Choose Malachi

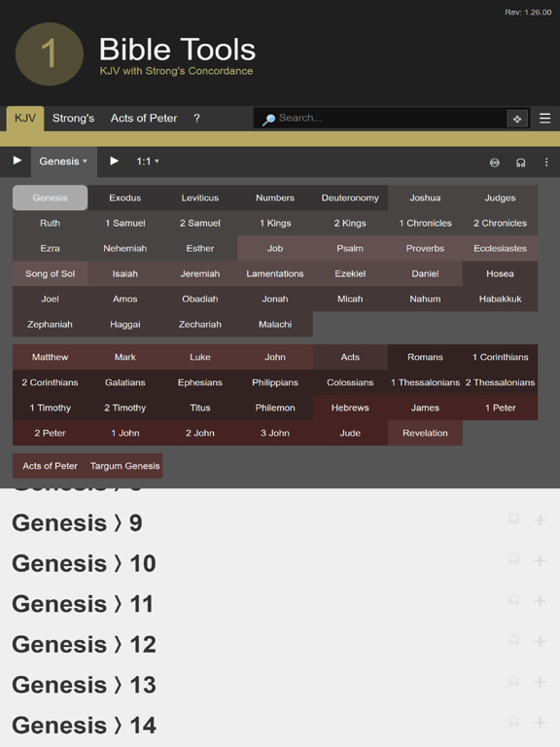tap(275, 324)
